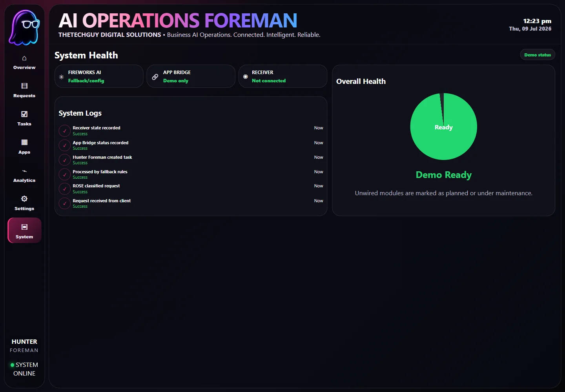The height and width of the screenshot is (392, 565).
Task: Click the THETECHGUY DIGITAL SOLUTIONS tagline
Action: 110,35
